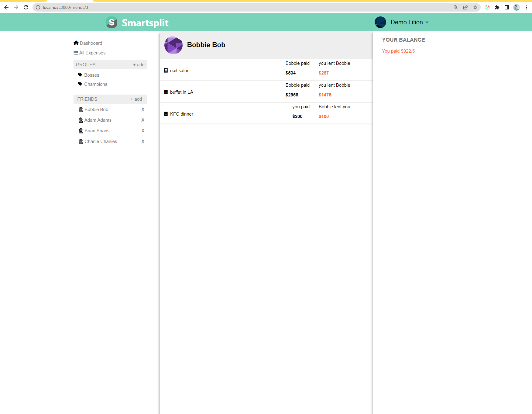
Task: Remove Brian Brians with the X
Action: tap(143, 131)
